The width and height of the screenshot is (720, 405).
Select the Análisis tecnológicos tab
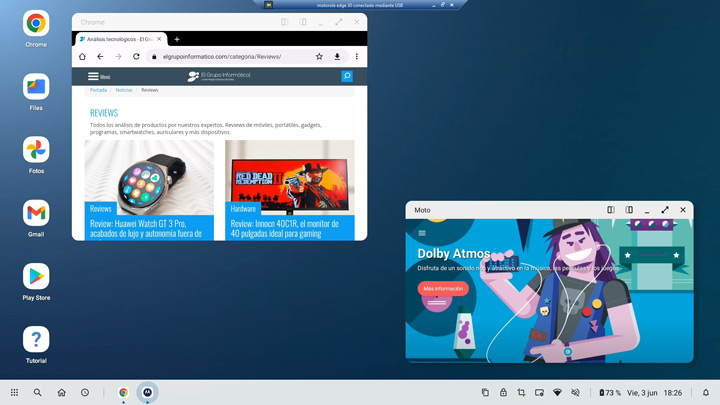pos(120,39)
